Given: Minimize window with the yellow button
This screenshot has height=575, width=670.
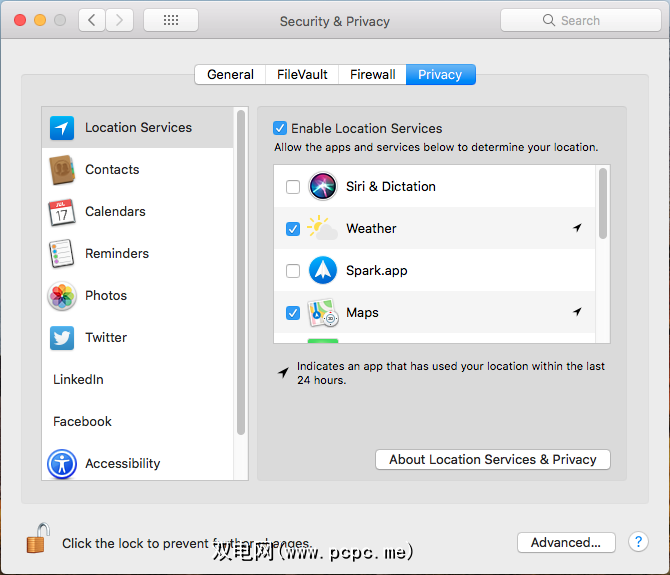Looking at the screenshot, I should click(x=40, y=20).
